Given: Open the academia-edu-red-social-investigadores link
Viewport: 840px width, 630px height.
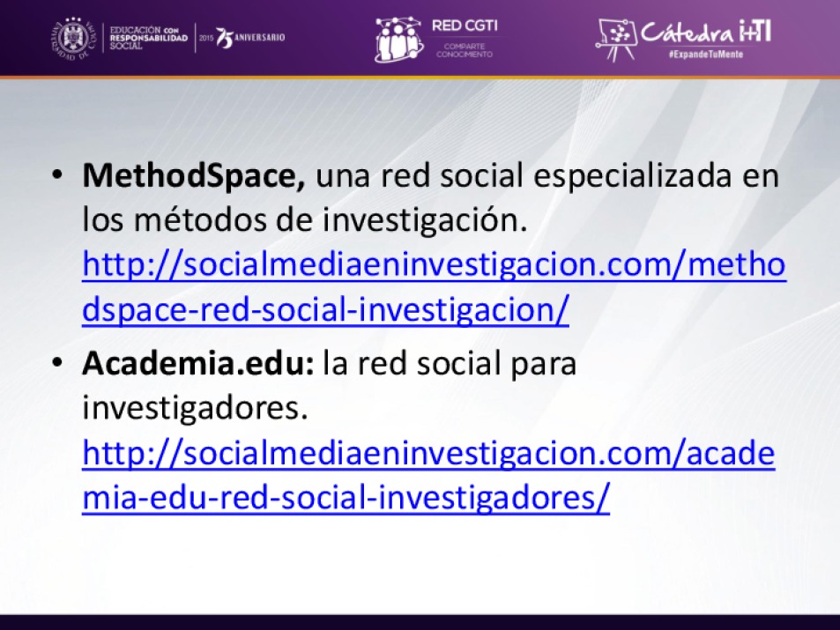Looking at the screenshot, I should 346,499.
